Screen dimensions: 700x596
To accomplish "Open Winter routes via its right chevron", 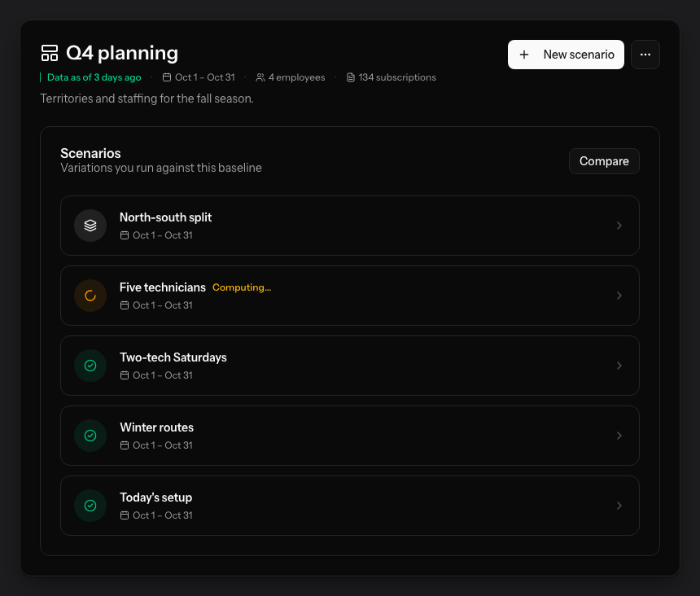I will (x=619, y=436).
